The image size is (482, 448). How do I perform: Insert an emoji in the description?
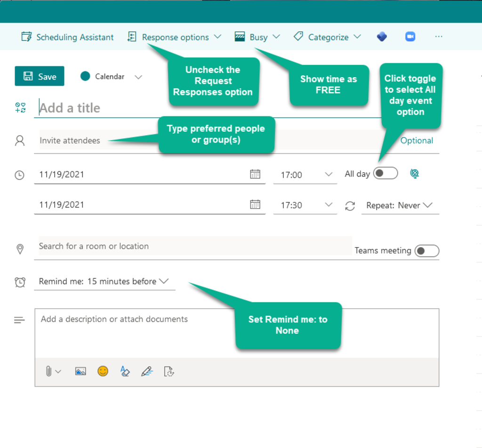(x=103, y=371)
